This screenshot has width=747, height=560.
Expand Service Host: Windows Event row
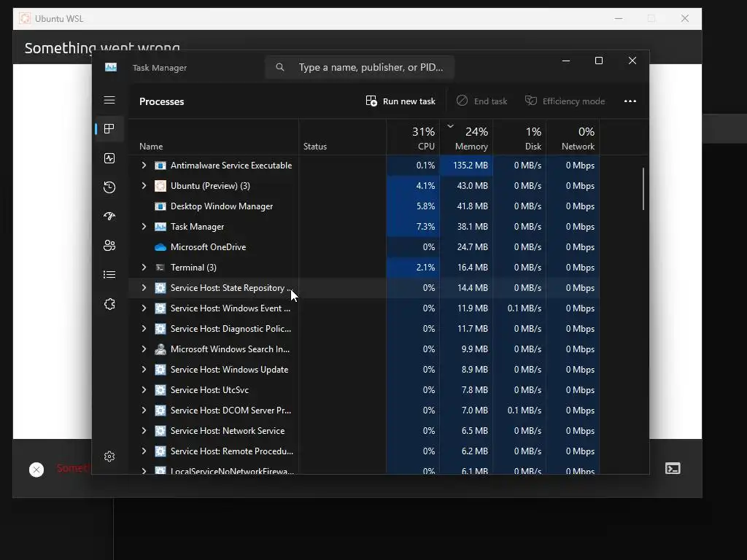tap(144, 308)
